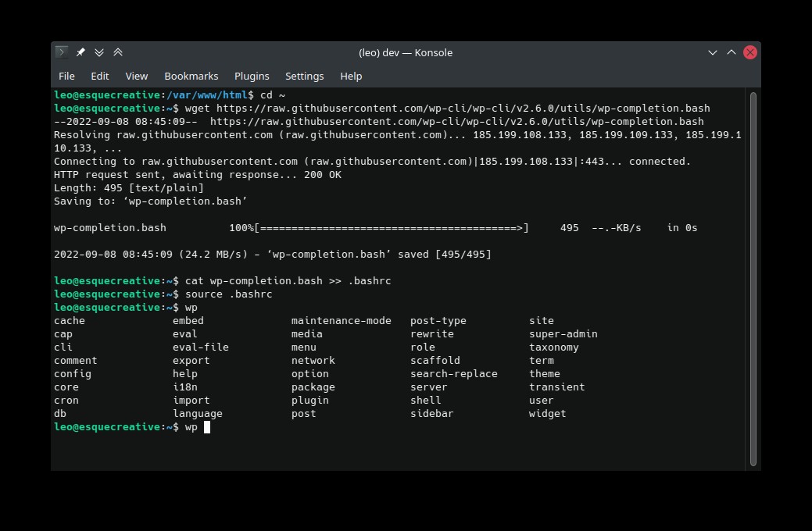This screenshot has height=531, width=812.
Task: Click the 'help' command text
Action: click(x=185, y=374)
